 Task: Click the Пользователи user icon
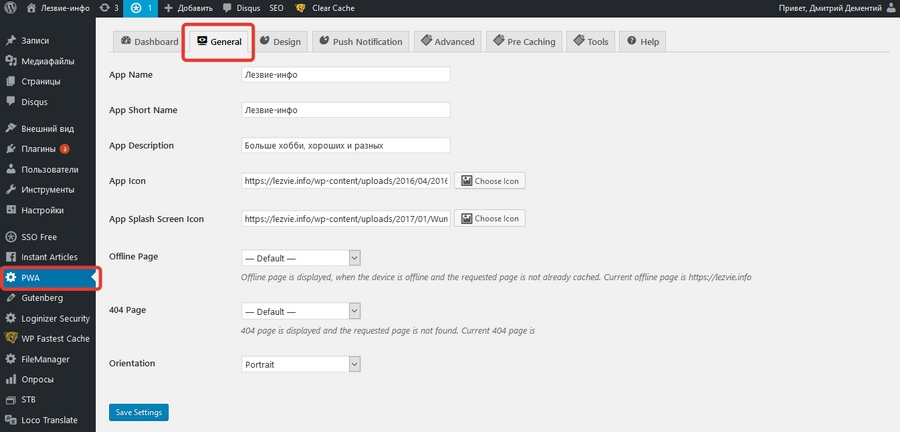(10, 169)
